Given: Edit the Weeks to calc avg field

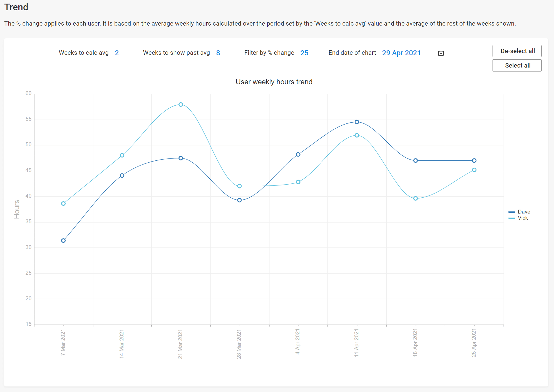Looking at the screenshot, I should [121, 53].
